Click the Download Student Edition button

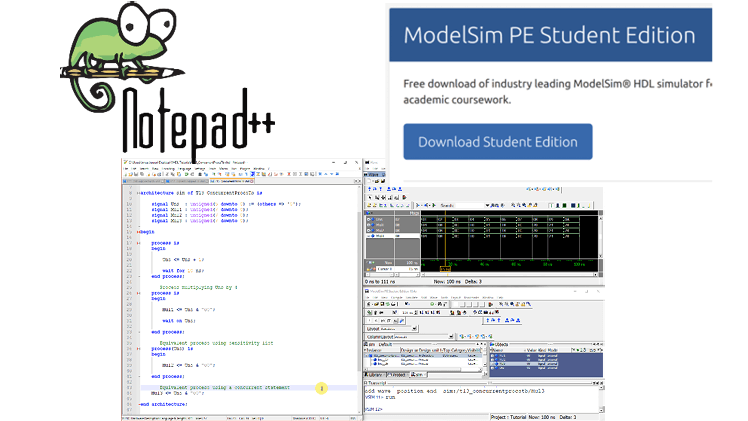[x=498, y=142]
